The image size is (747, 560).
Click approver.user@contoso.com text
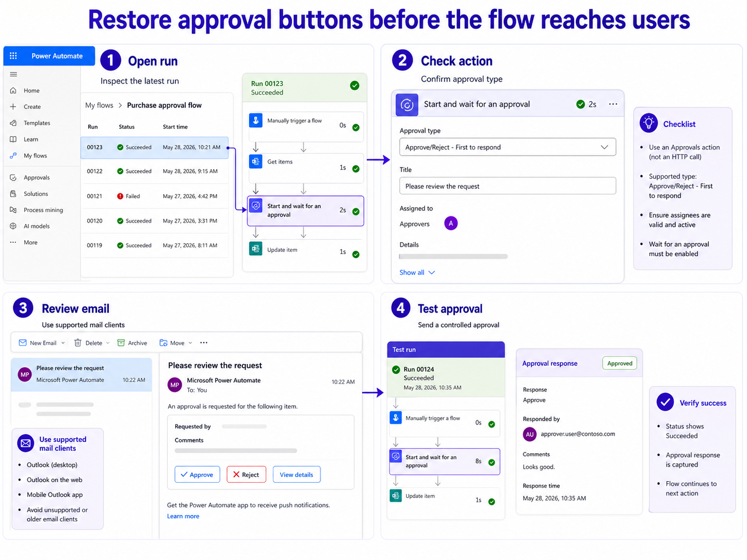click(578, 434)
